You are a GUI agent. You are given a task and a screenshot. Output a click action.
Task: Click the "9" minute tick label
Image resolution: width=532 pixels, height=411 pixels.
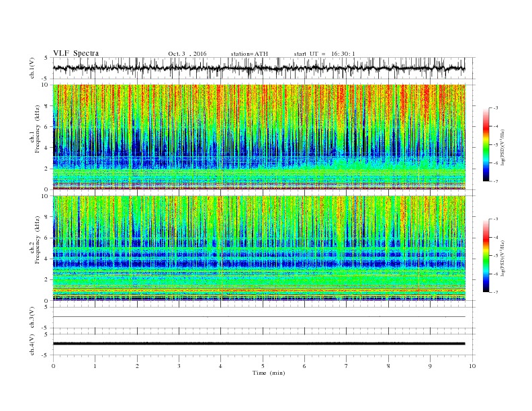point(430,366)
